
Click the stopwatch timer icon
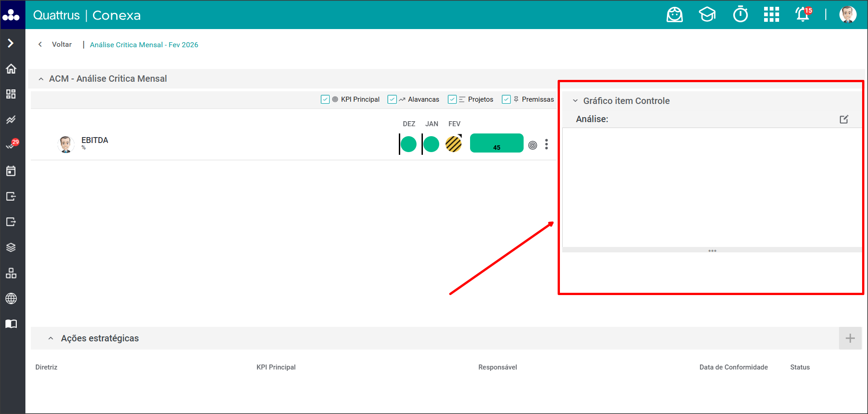point(740,15)
